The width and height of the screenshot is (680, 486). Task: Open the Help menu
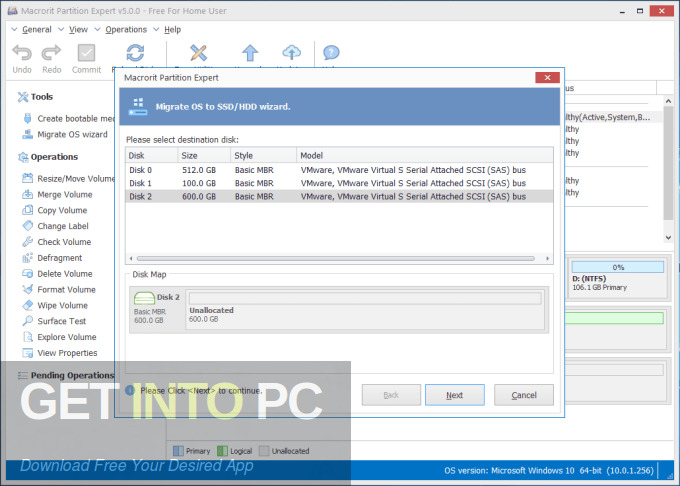tap(173, 29)
